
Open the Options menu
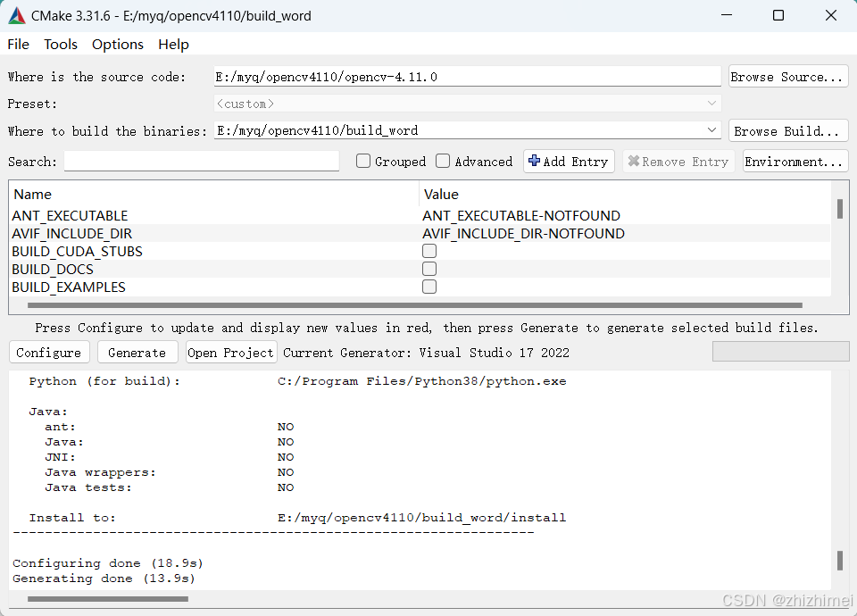click(118, 45)
